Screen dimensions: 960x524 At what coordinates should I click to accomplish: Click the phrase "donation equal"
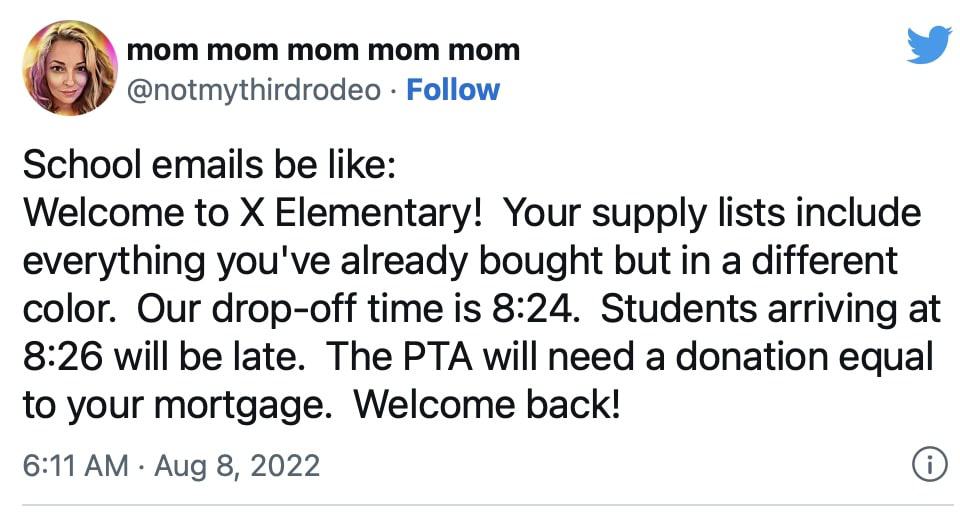point(804,358)
